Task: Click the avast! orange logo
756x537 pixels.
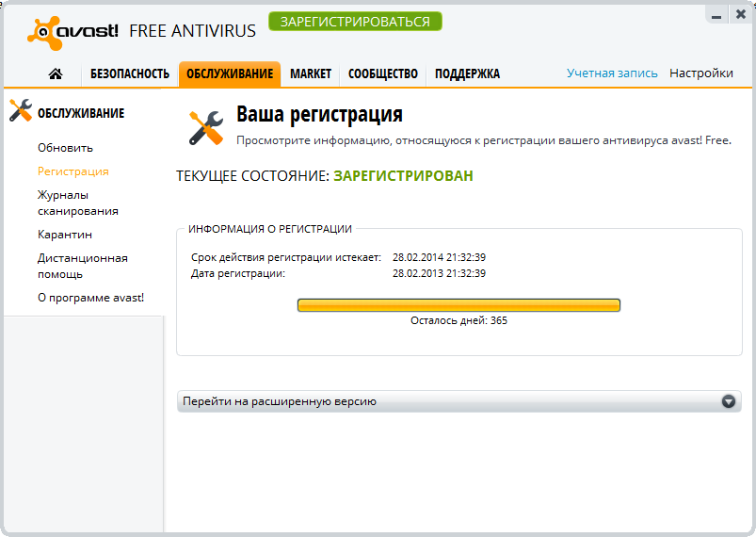Action: pyautogui.click(x=72, y=33)
